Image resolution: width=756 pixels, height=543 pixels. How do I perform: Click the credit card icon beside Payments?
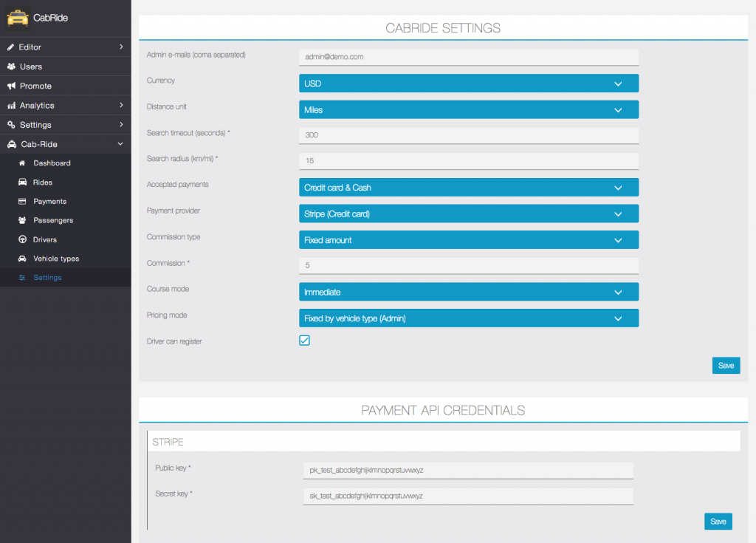coord(22,202)
